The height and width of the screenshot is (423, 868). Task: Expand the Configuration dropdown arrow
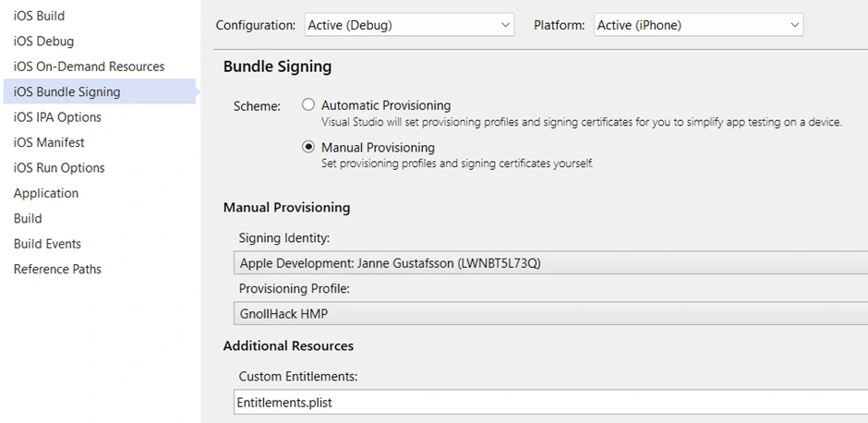click(505, 25)
